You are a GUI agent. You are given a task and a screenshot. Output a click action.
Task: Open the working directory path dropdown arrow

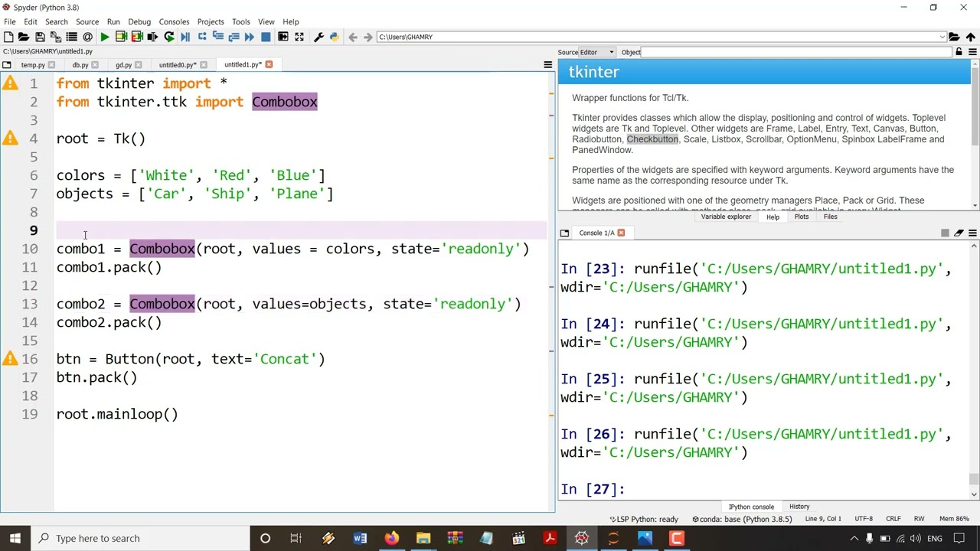pyautogui.click(x=942, y=37)
